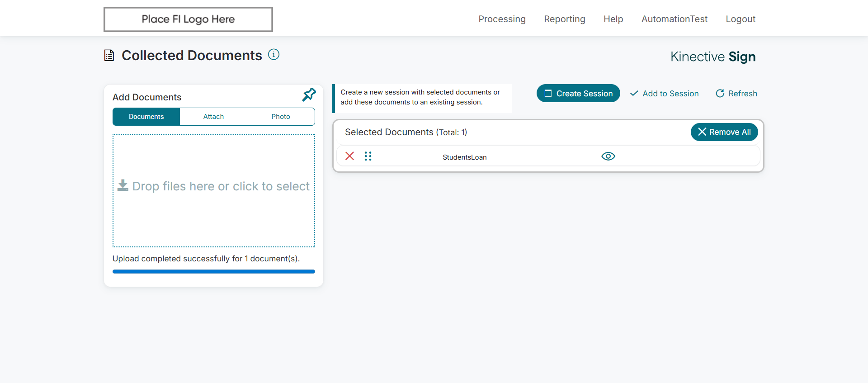Click Add to Session
The height and width of the screenshot is (383, 868).
tap(664, 94)
